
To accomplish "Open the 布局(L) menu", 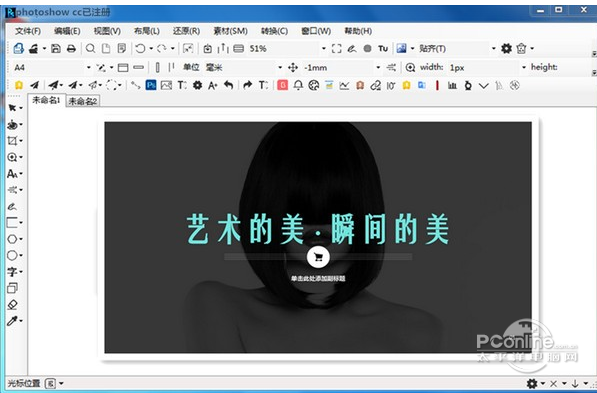I will tap(146, 31).
